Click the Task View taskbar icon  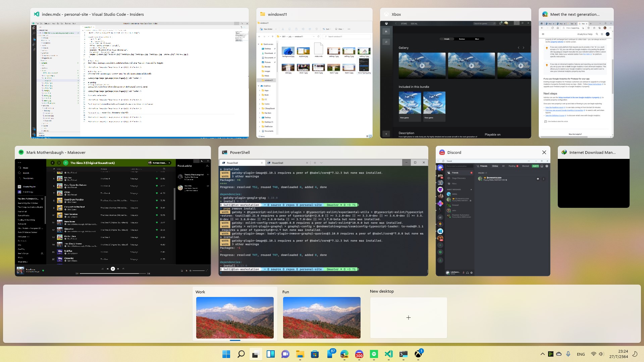[x=256, y=354]
